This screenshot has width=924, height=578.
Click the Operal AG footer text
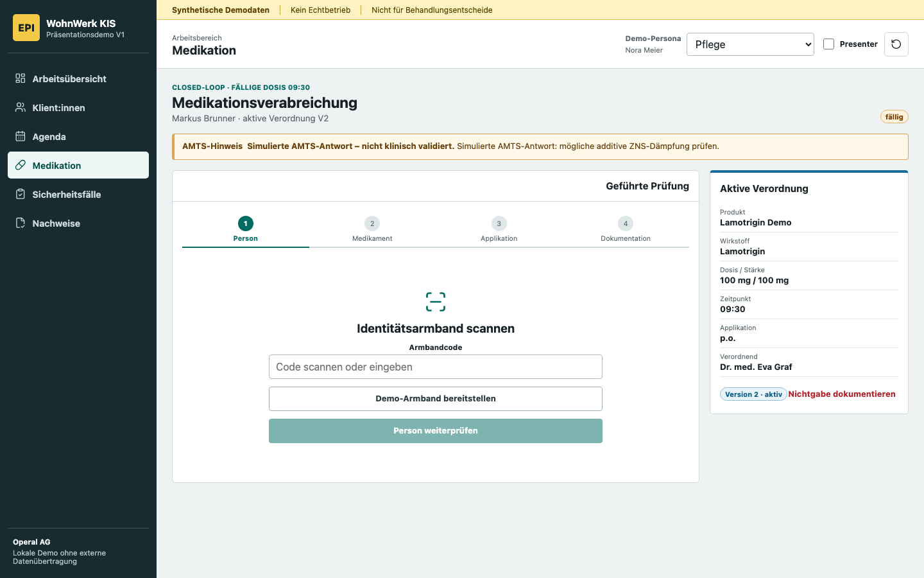coord(31,542)
